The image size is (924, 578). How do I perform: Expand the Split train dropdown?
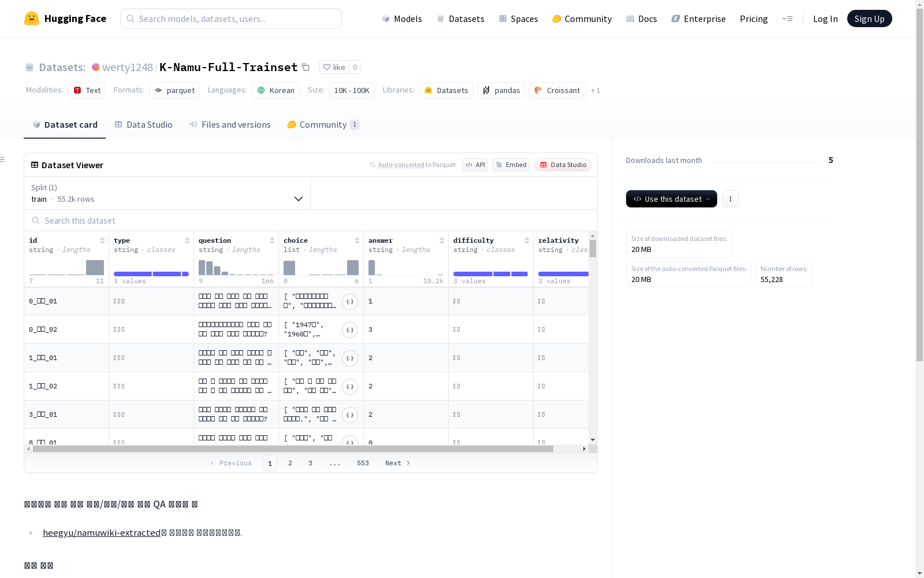pyautogui.click(x=167, y=193)
